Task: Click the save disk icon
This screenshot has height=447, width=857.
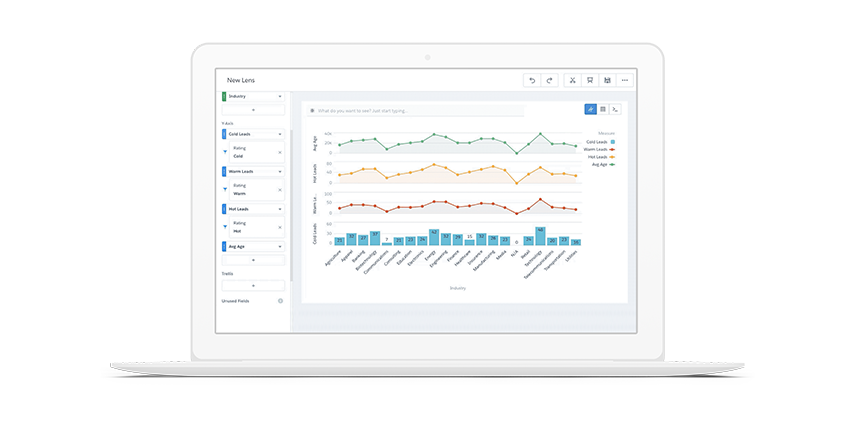Action: click(607, 80)
